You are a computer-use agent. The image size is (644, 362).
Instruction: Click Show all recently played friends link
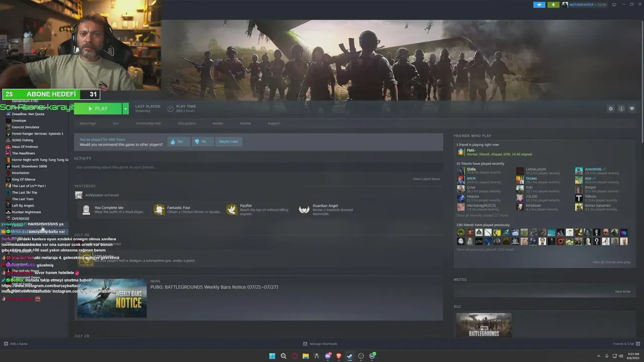pyautogui.click(x=482, y=215)
